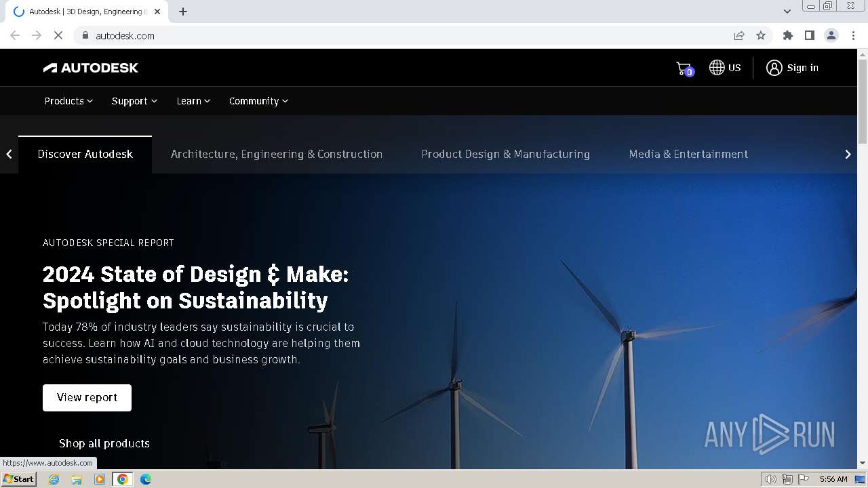Click the volume speaker tray icon
Image resolution: width=868 pixels, height=488 pixels.
coord(770,479)
